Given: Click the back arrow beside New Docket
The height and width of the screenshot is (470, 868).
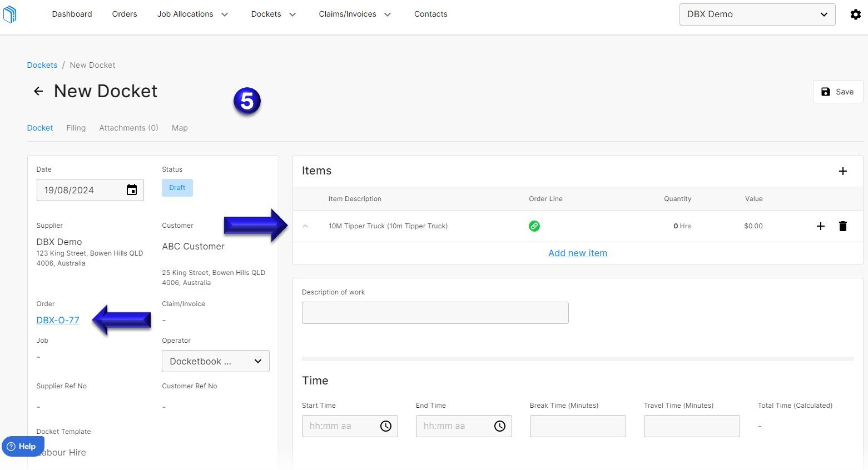Looking at the screenshot, I should pyautogui.click(x=38, y=91).
